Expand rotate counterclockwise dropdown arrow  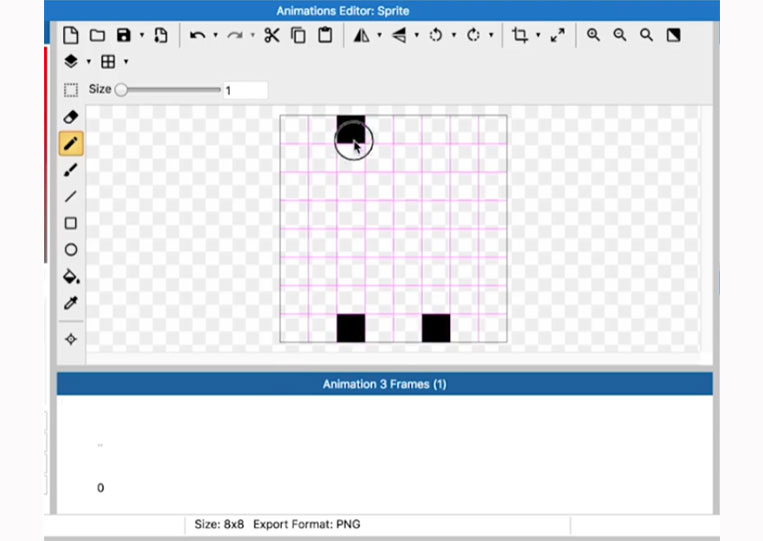coord(454,35)
